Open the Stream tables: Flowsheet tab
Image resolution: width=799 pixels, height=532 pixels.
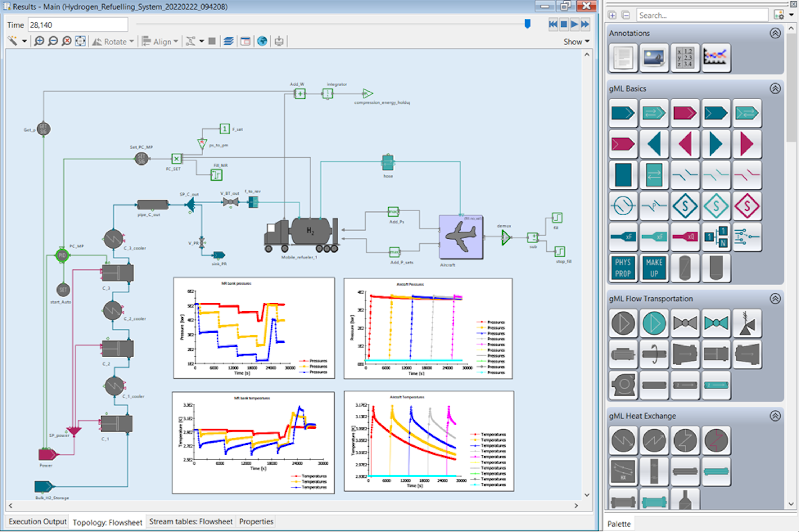(191, 521)
